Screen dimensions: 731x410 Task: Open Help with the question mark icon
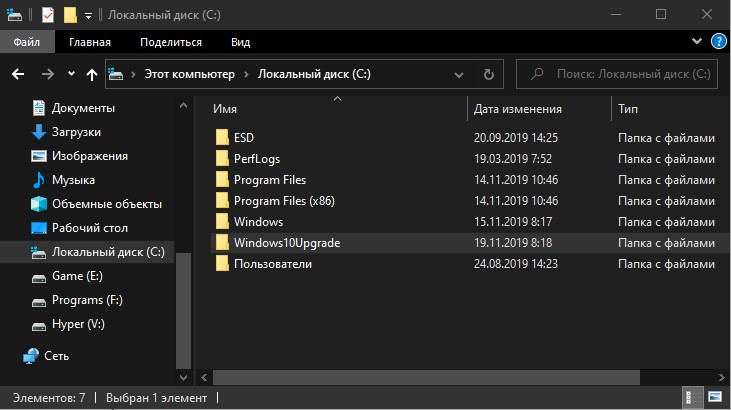coord(718,42)
